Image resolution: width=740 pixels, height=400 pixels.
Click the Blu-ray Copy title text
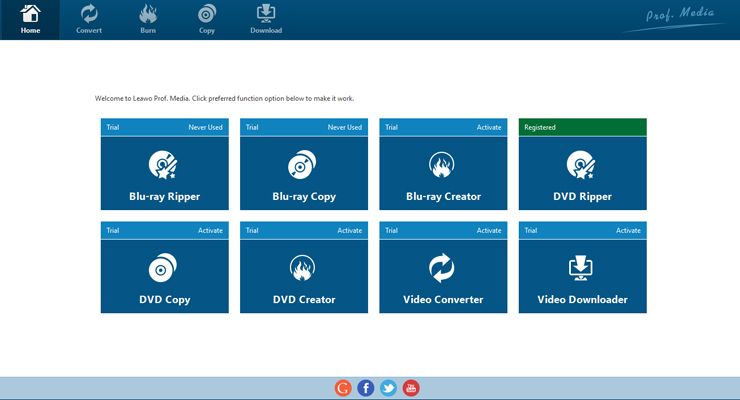(x=304, y=196)
